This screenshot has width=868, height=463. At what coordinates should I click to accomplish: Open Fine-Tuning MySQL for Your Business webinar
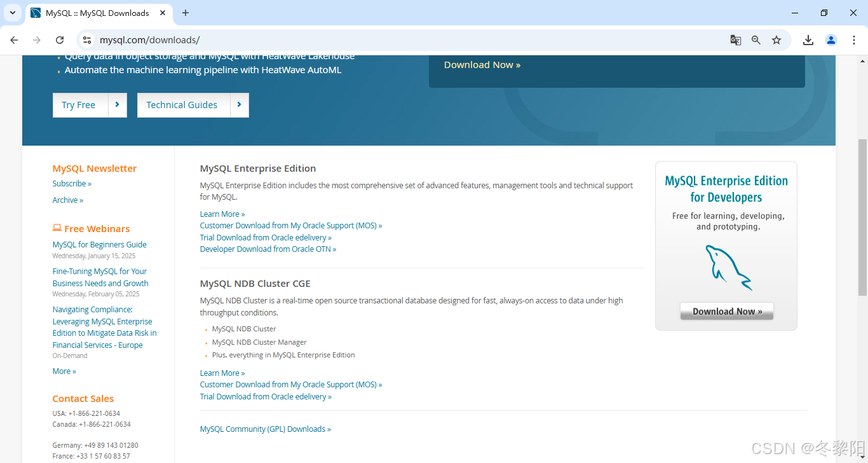(100, 277)
